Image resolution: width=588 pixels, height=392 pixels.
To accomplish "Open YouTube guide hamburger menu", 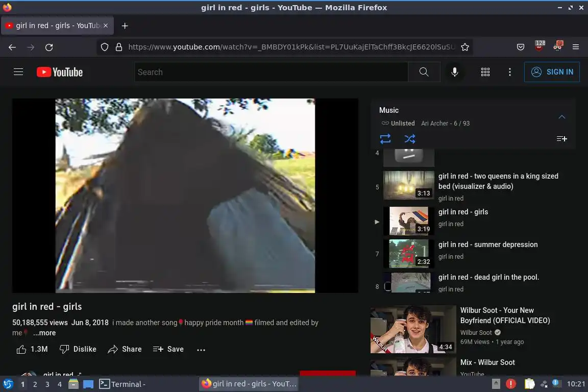I will pyautogui.click(x=18, y=71).
